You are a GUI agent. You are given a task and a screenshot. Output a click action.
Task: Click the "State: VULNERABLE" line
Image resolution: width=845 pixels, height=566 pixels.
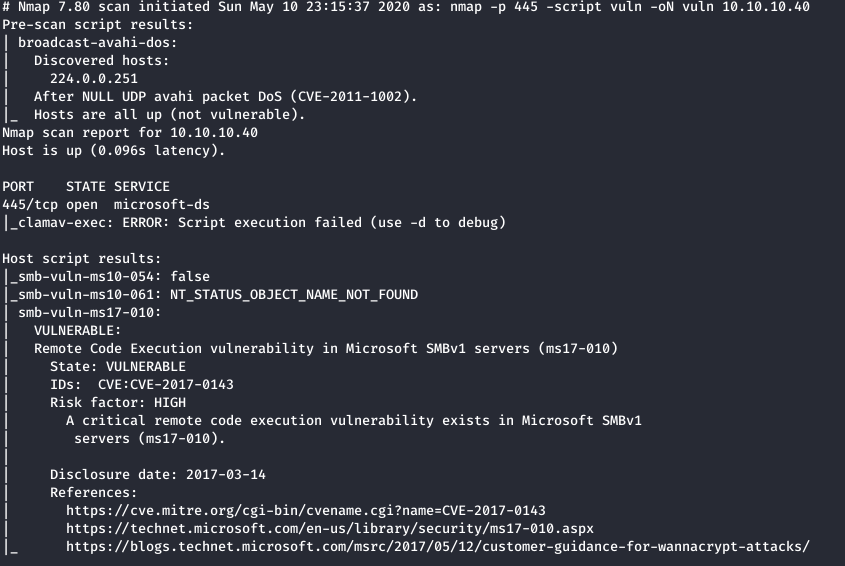pos(118,366)
